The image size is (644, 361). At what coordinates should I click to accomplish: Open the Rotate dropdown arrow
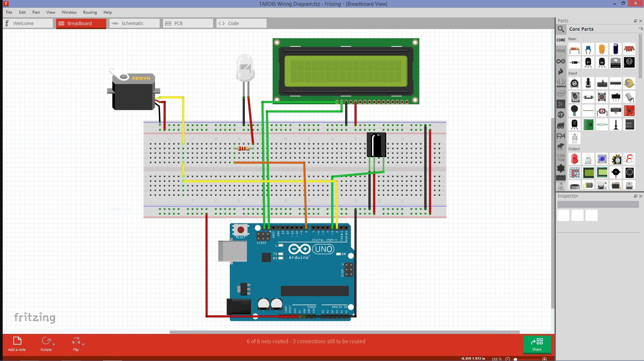click(x=54, y=344)
